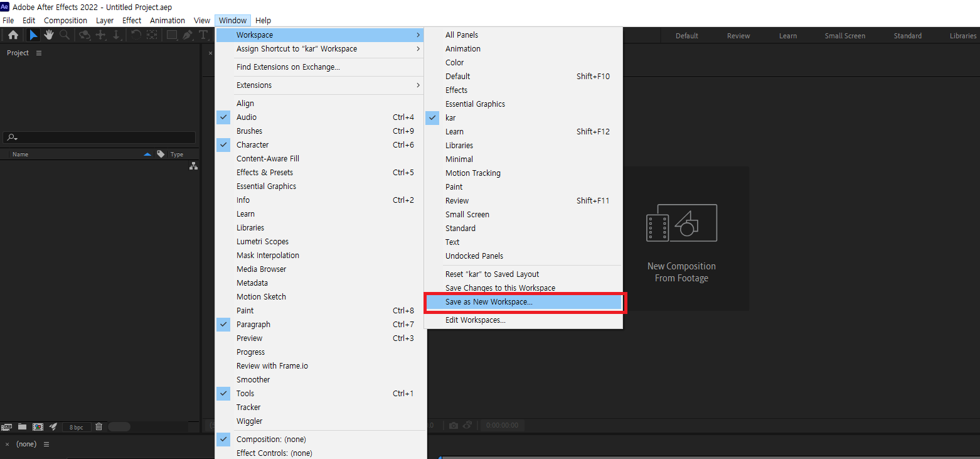Toggle the Name column sort arrow

tap(147, 154)
